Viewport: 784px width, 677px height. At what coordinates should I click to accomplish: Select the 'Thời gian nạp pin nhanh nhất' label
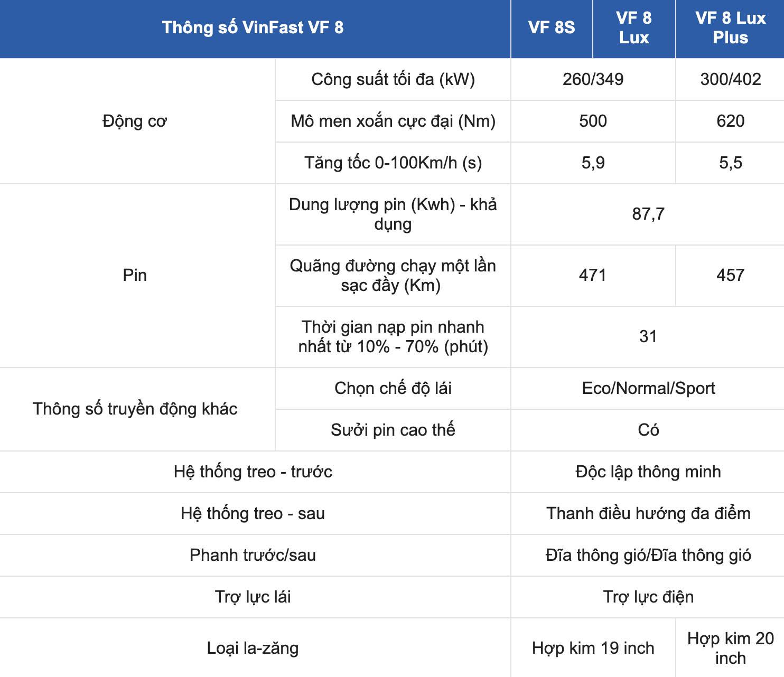pos(393,337)
